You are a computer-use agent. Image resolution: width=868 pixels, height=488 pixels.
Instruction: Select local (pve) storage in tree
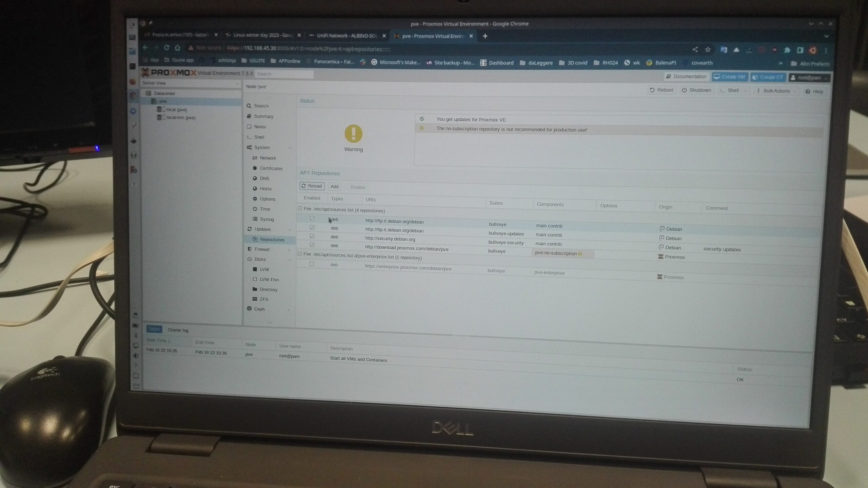coord(177,109)
